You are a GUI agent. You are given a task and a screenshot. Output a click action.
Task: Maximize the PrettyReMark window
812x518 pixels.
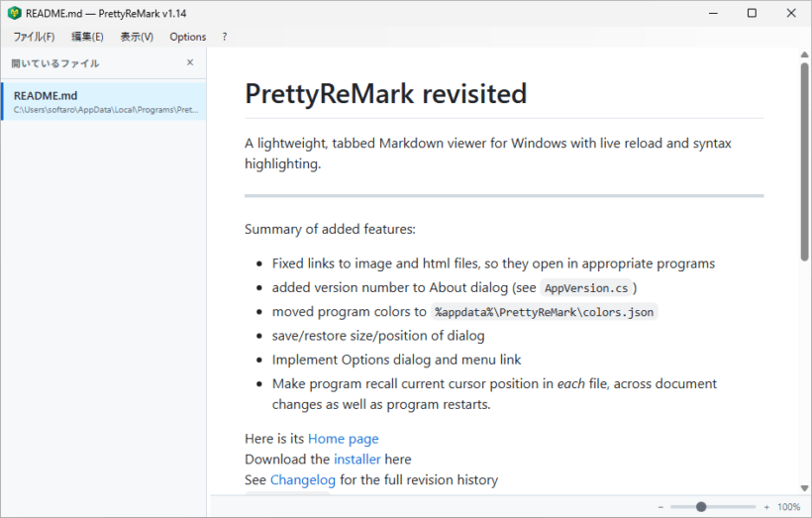coord(752,13)
